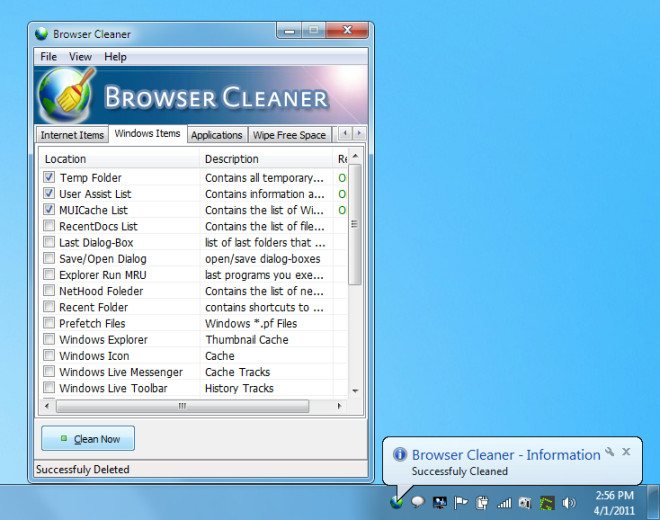This screenshot has width=660, height=520.
Task: Tick the Windows Explorer checkbox
Action: [x=49, y=339]
